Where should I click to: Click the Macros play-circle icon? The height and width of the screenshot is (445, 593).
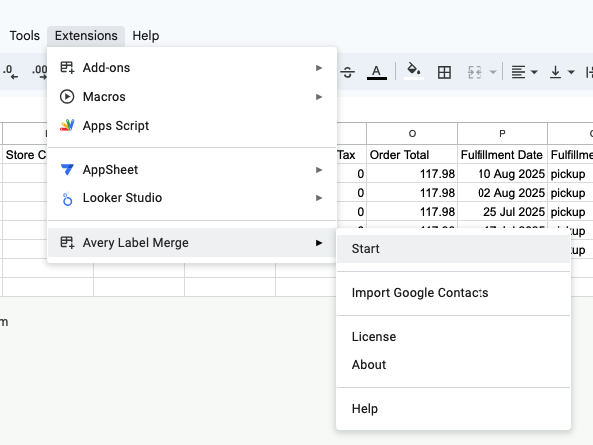[x=67, y=97]
